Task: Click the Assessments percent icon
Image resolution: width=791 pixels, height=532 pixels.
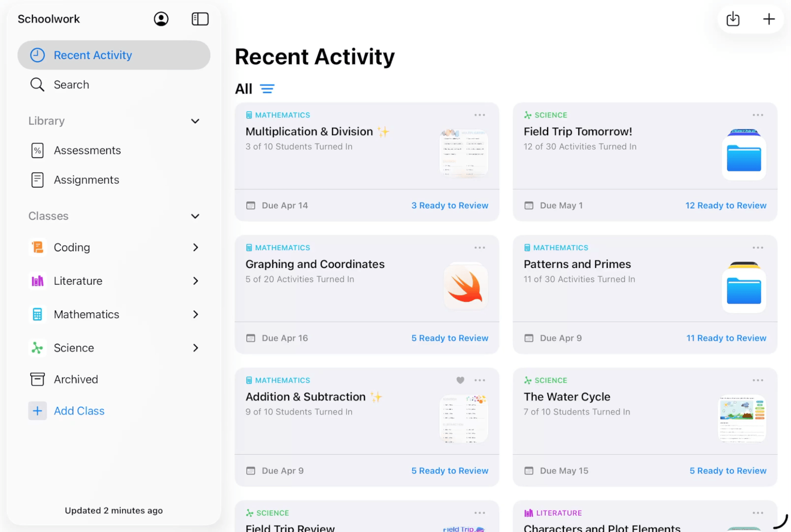Action: coord(37,150)
